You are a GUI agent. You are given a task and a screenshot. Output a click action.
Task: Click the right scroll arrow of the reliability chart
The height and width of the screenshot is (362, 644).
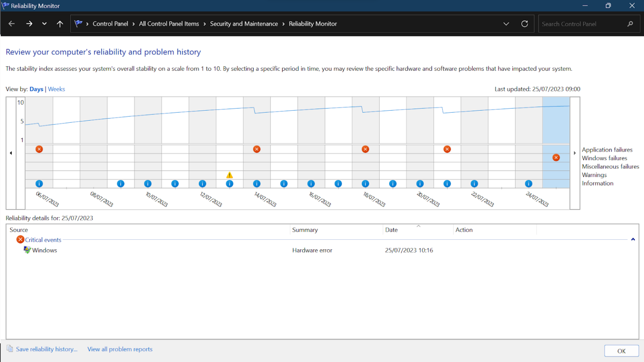pos(575,153)
